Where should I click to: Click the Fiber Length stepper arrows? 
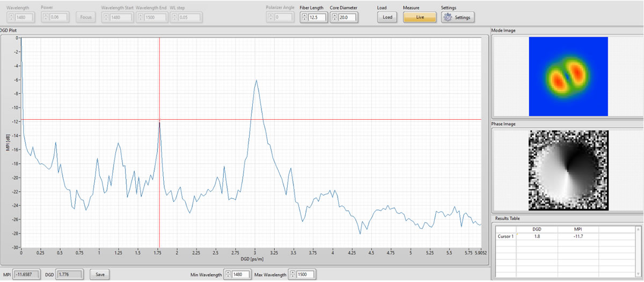(304, 17)
